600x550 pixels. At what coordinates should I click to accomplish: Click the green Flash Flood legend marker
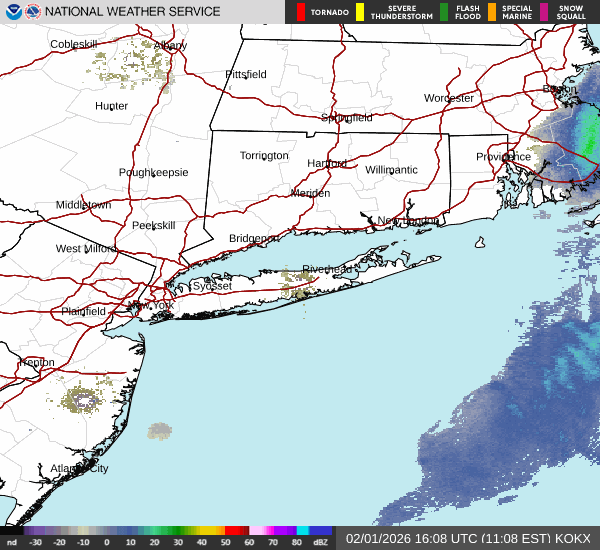(x=443, y=12)
